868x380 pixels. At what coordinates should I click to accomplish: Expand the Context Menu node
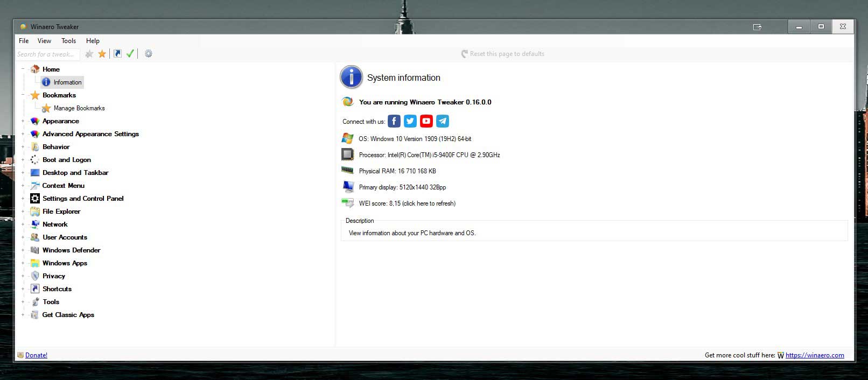click(23, 186)
